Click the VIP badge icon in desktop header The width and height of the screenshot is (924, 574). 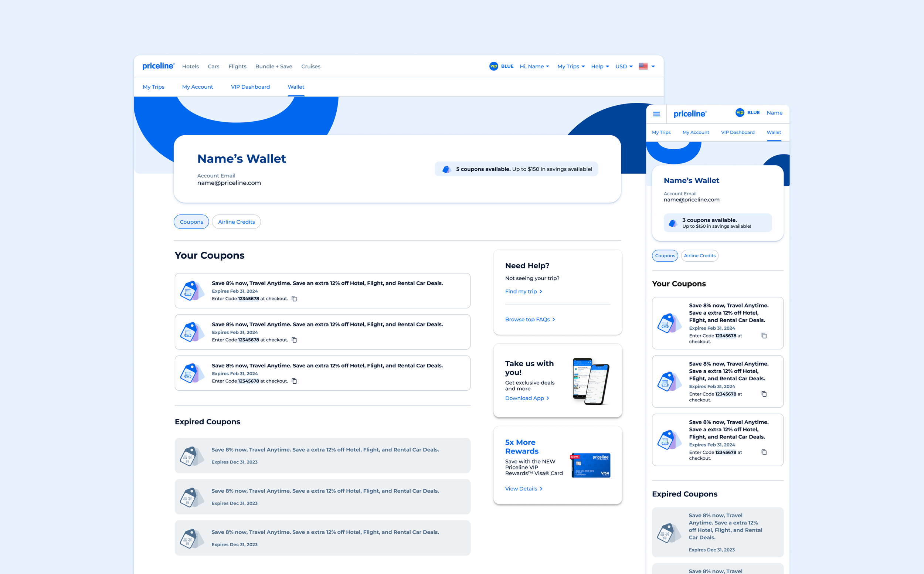pos(493,66)
